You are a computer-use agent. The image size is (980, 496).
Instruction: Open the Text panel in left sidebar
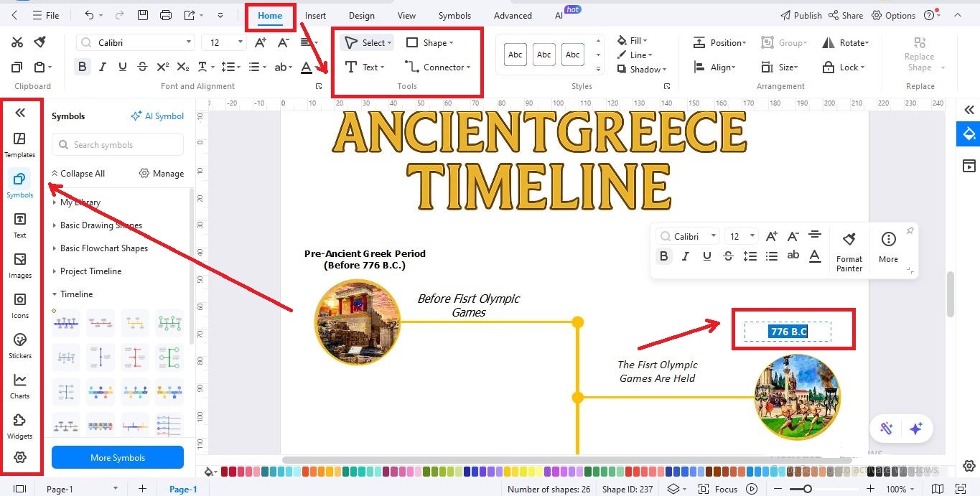click(x=20, y=225)
